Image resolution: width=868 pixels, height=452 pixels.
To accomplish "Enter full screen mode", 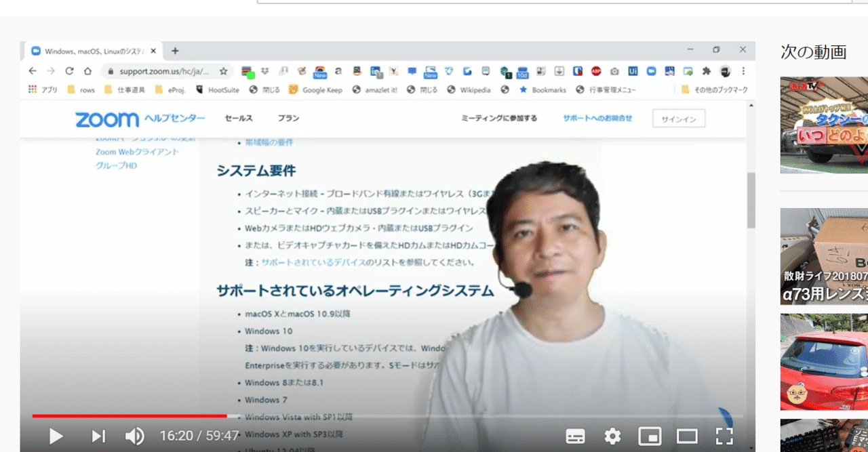I will click(724, 436).
